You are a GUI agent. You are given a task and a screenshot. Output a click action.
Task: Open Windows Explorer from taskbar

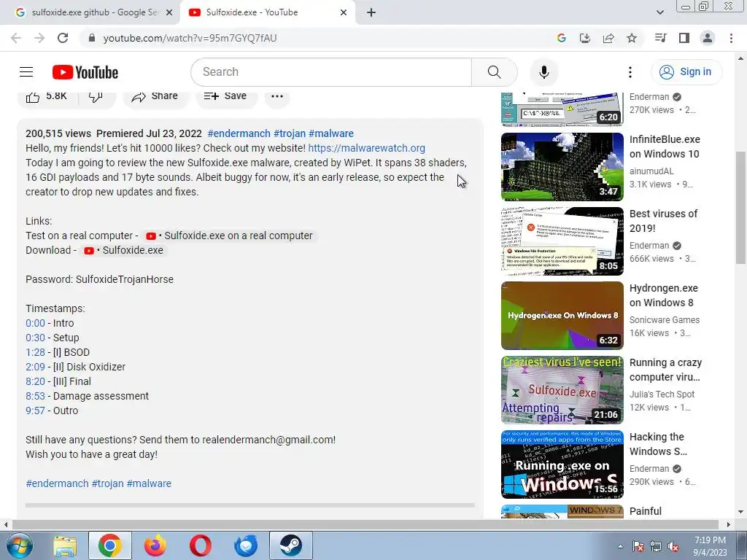click(x=65, y=545)
